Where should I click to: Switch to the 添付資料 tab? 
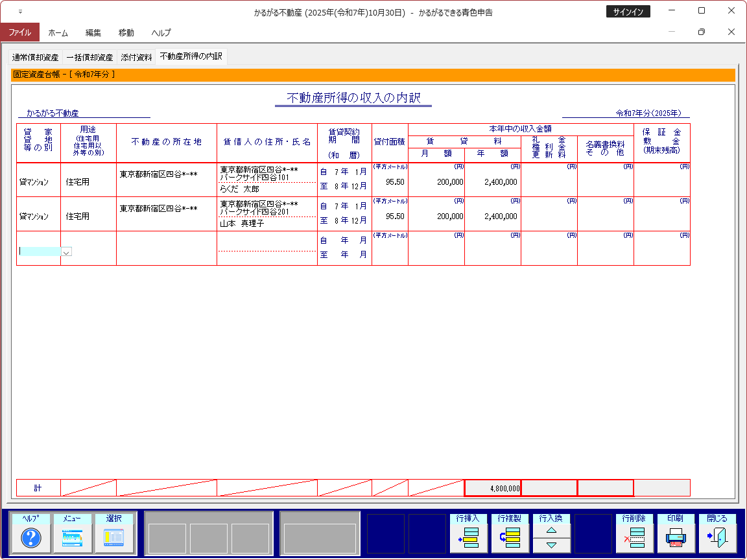(x=136, y=57)
